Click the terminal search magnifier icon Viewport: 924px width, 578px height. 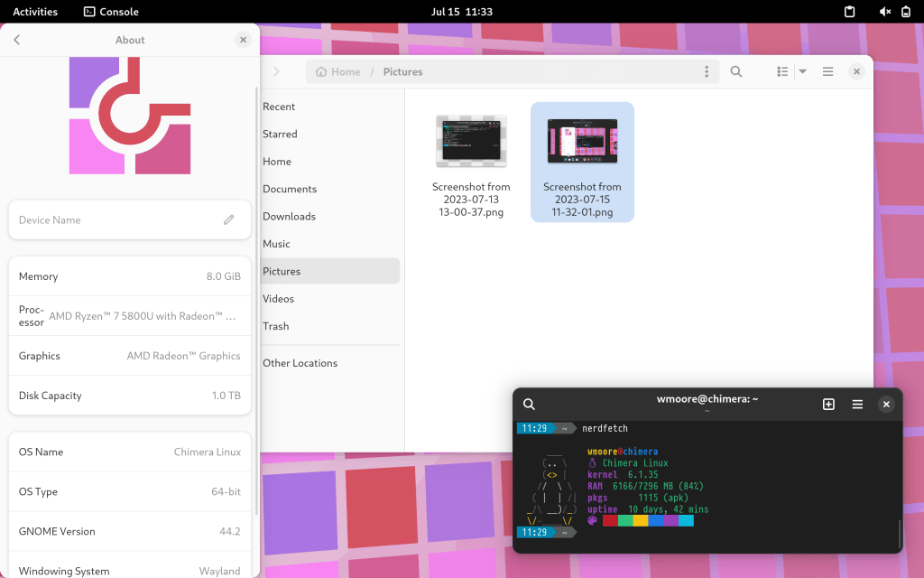coord(530,405)
